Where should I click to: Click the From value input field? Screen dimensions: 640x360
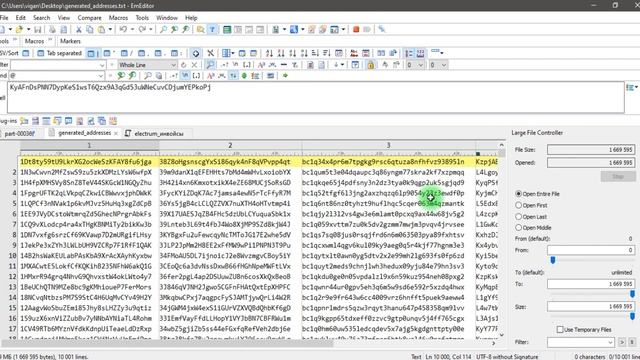(x=591, y=250)
